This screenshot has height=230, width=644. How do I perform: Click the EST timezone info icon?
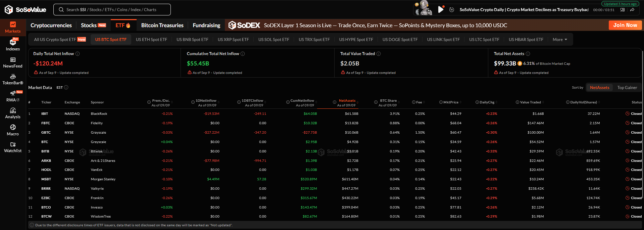[x=66, y=87]
